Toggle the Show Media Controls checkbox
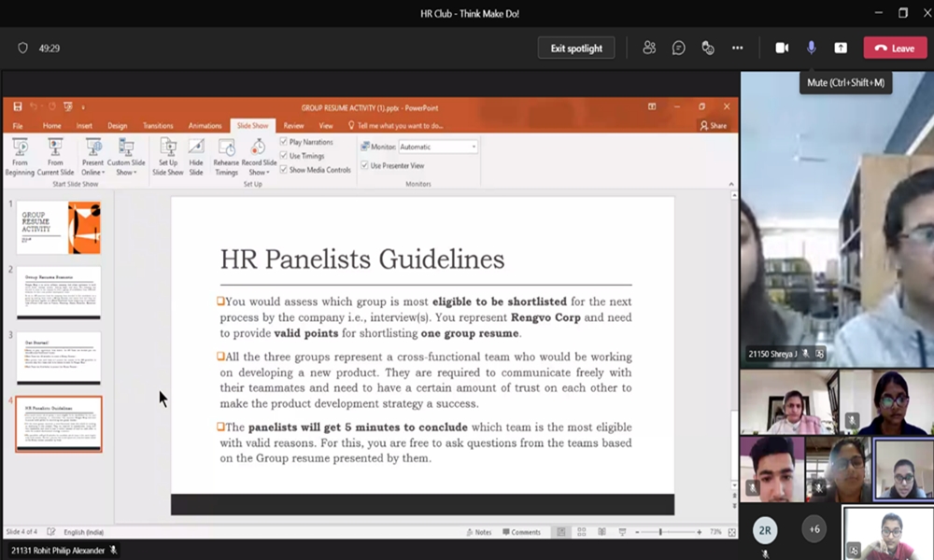The image size is (934, 560). click(x=284, y=170)
